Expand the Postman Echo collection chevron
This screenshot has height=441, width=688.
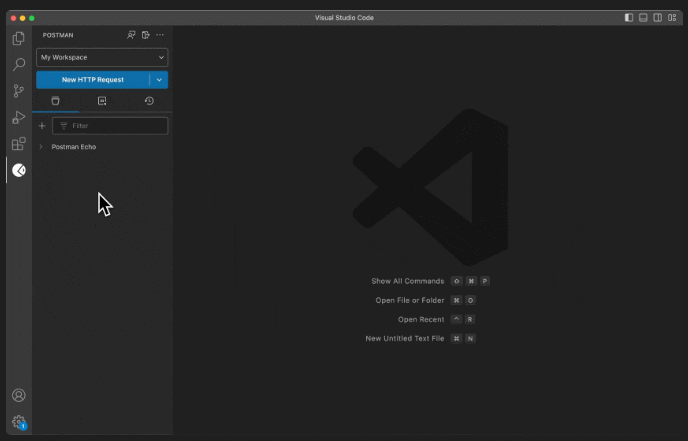coord(41,147)
